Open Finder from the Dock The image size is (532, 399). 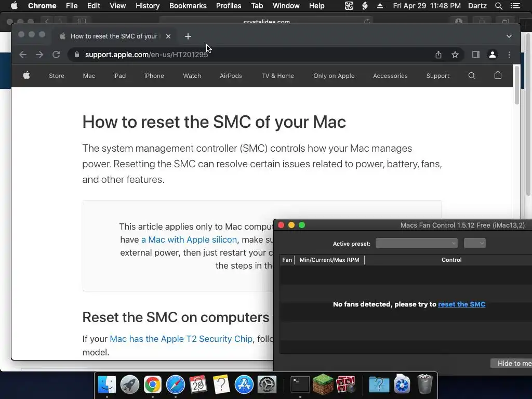pos(107,384)
